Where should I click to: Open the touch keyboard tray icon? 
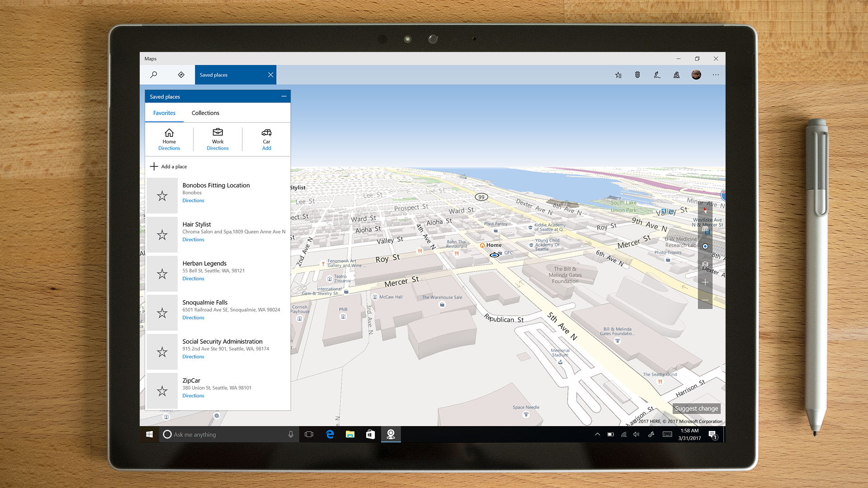point(667,434)
